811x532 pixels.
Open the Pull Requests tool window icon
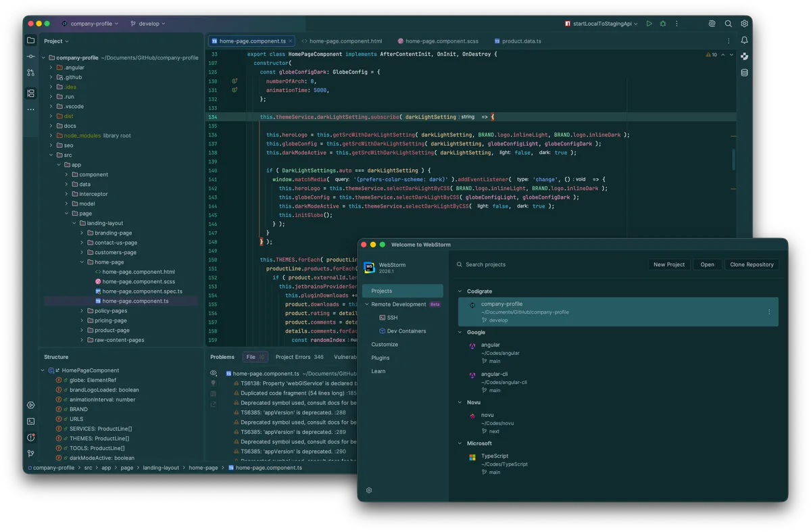[31, 72]
